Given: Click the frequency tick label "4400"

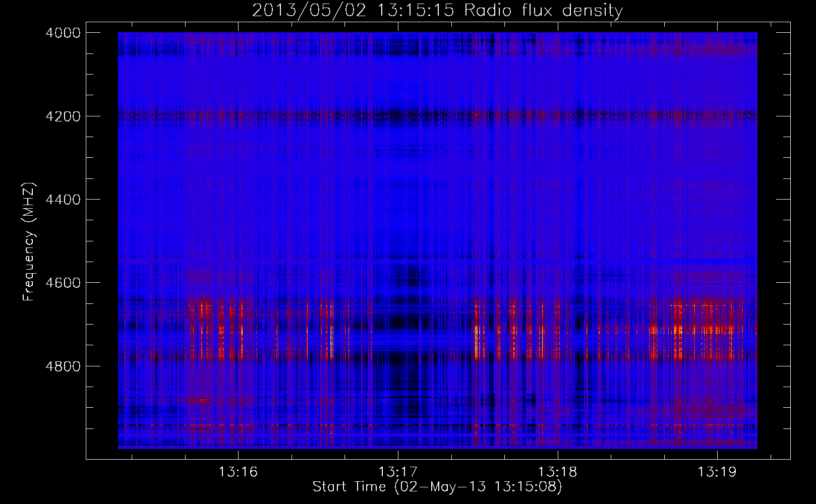Looking at the screenshot, I should tap(63, 200).
